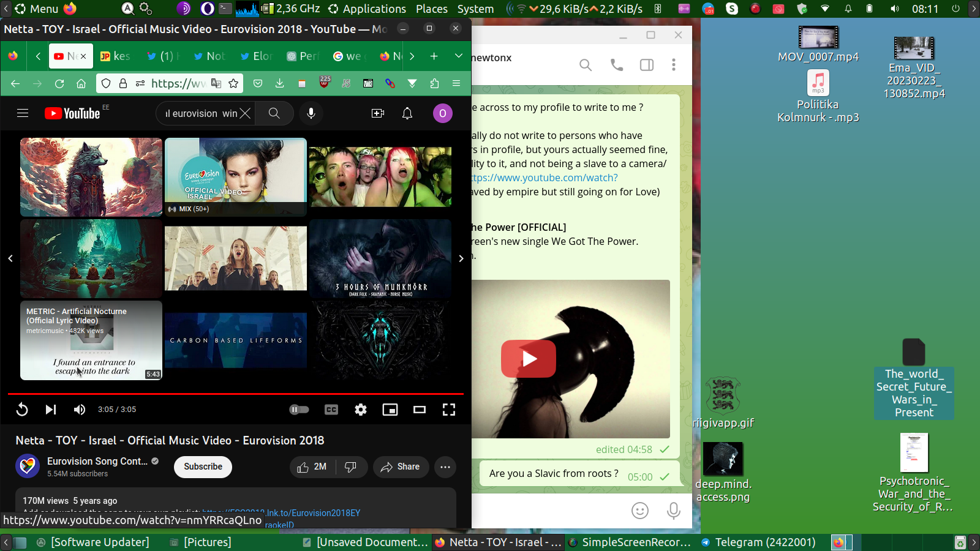
Task: Open the Carbon Based Lifeforms suggestion
Action: [x=236, y=340]
